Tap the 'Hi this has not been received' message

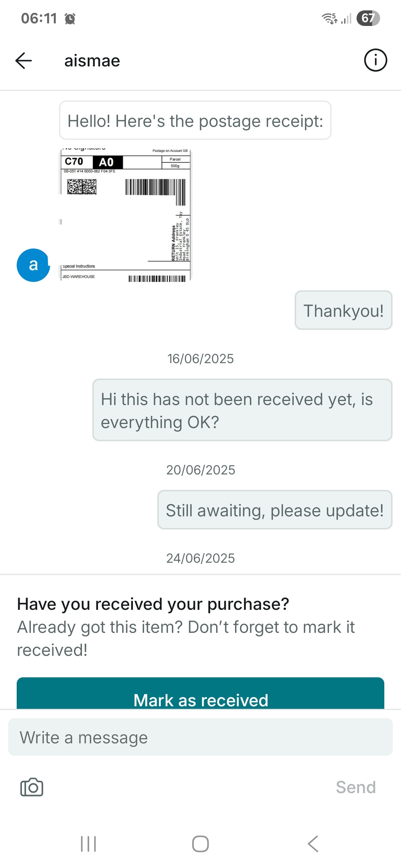(x=242, y=410)
